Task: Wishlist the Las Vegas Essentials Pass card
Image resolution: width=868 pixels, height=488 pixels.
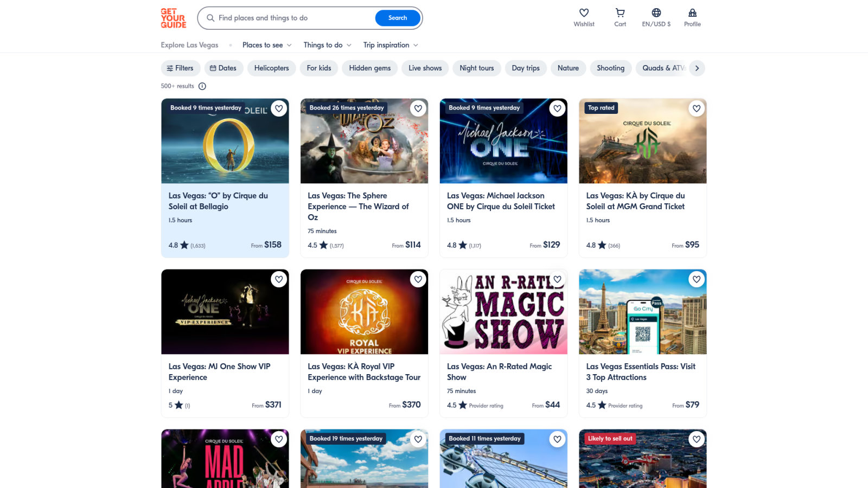Action: (x=697, y=279)
